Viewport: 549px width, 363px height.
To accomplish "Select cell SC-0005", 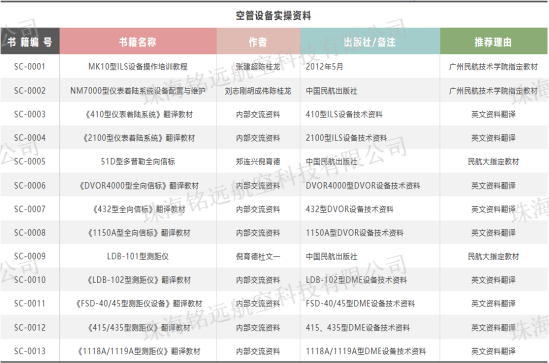I will click(30, 161).
